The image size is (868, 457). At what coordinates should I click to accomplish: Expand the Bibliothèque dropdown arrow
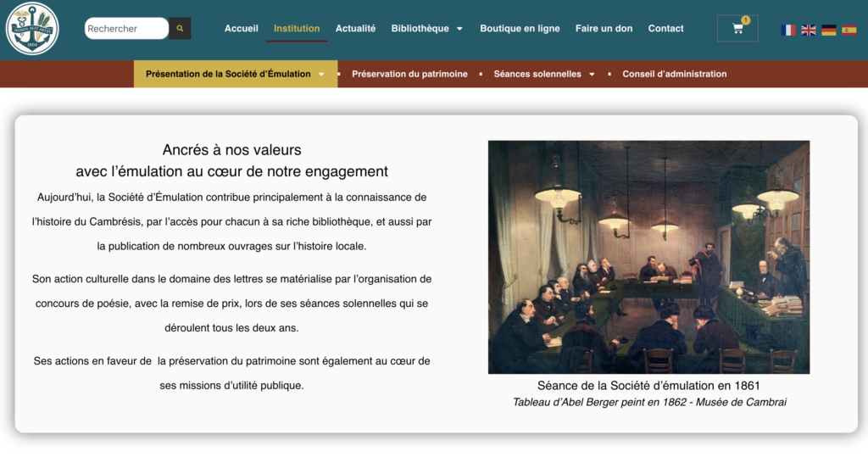coord(459,29)
